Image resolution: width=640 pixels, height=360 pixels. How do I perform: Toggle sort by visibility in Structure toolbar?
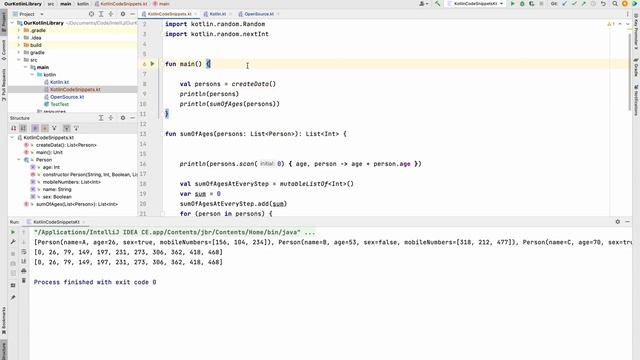pos(13,128)
